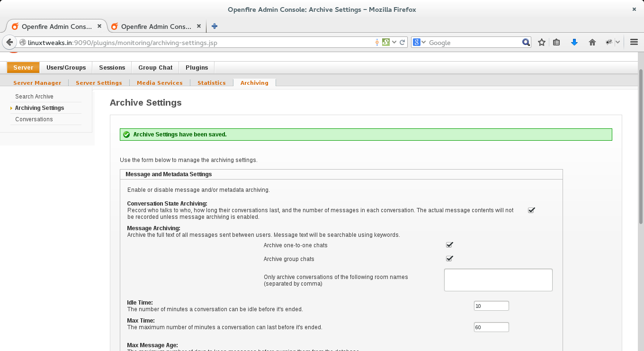Open the Server main tab
Screen dimensions: 644x351
click(23, 68)
